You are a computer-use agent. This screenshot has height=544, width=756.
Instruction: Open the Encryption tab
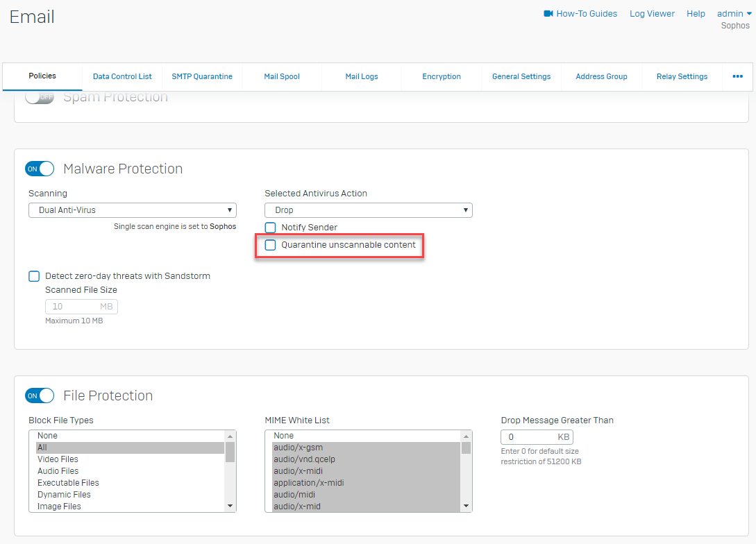click(x=441, y=76)
